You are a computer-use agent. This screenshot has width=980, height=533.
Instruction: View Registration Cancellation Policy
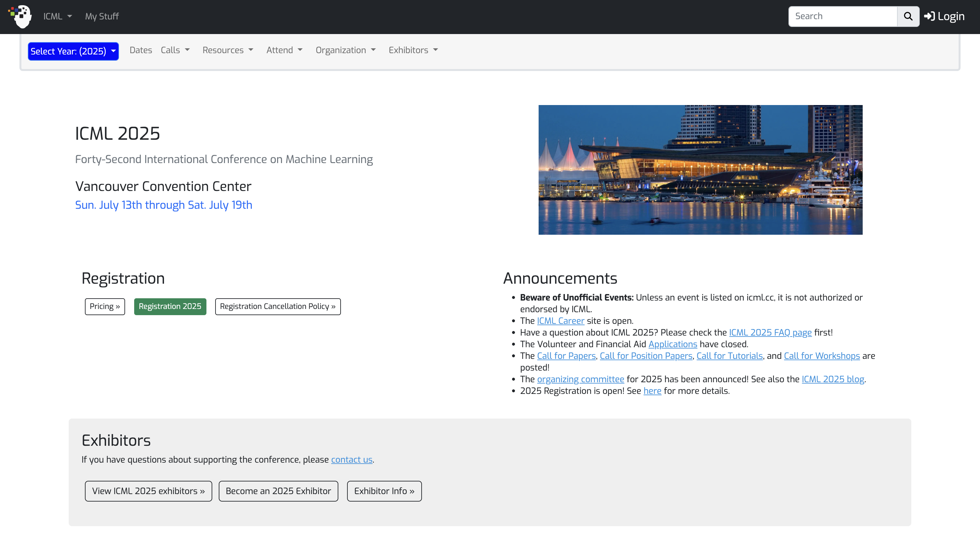278,306
